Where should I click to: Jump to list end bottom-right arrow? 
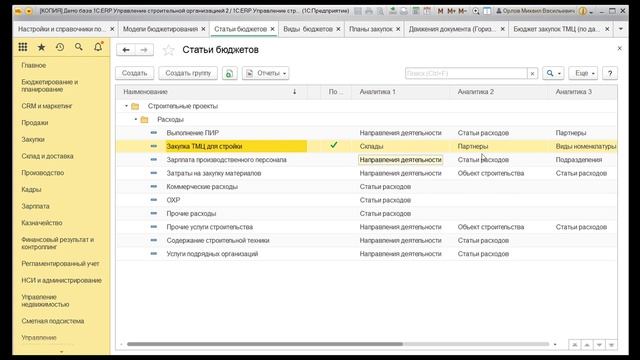click(611, 345)
